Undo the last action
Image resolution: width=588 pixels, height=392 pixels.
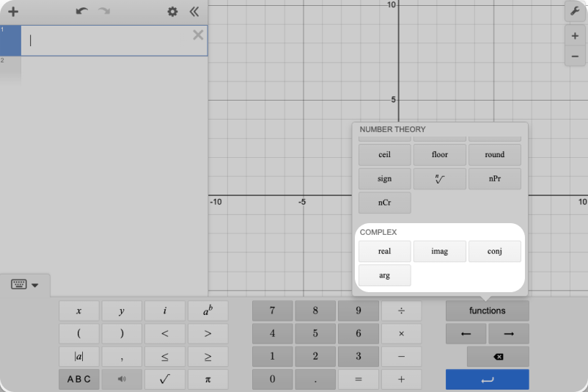[x=81, y=12]
